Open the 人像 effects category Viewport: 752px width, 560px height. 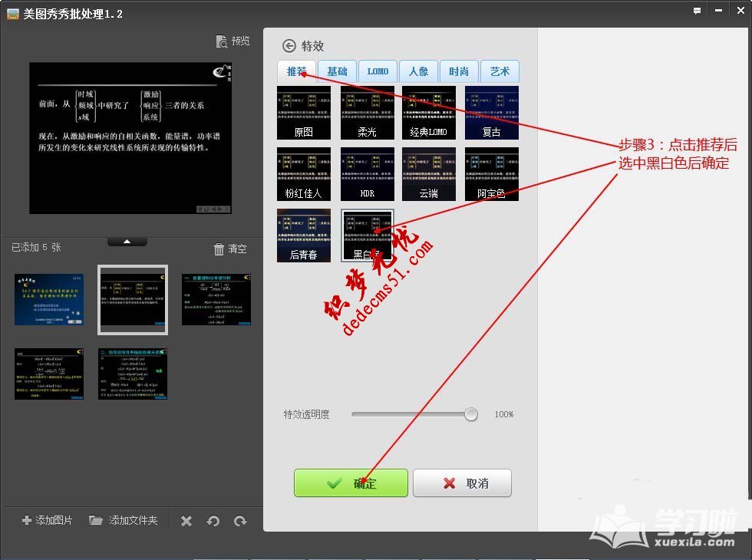coord(418,71)
